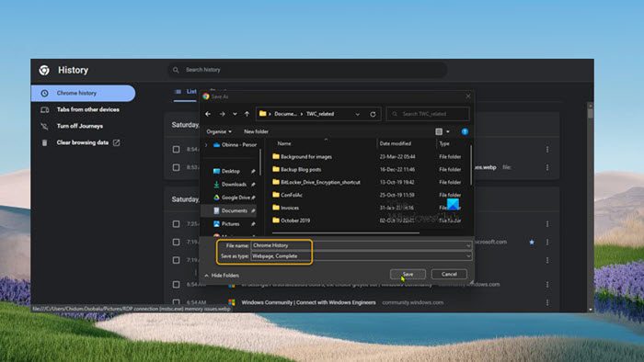Click the Journeys icon beside Turn off Journeys

[44, 126]
